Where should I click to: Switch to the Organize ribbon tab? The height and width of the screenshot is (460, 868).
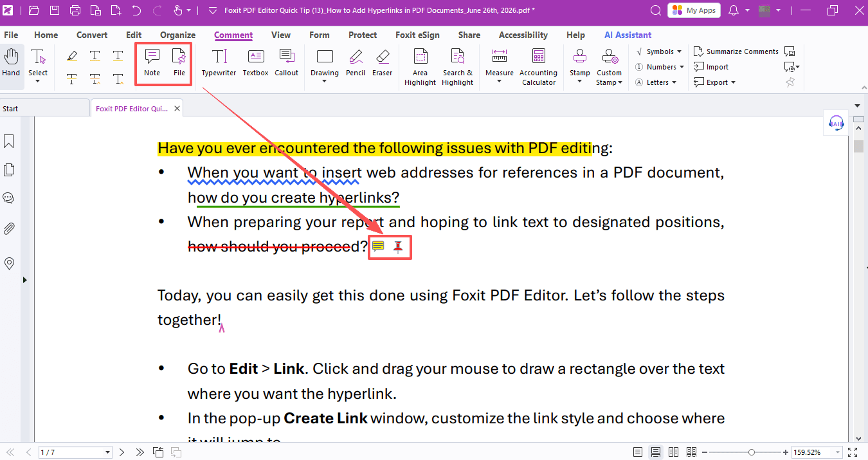(x=177, y=35)
